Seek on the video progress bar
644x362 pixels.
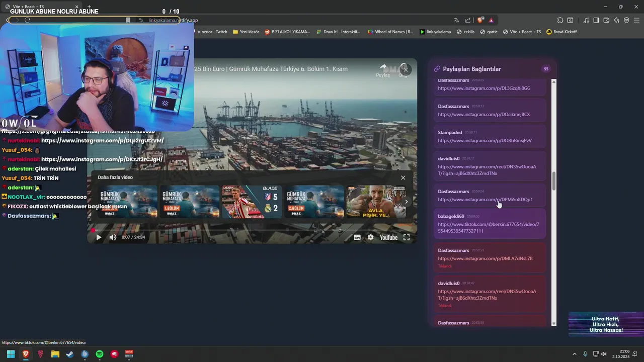[252, 230]
